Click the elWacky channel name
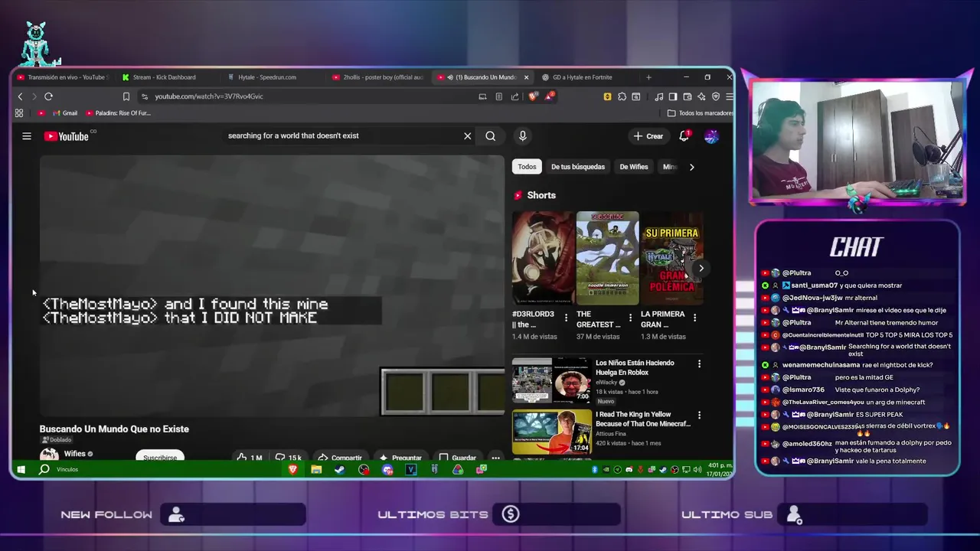The image size is (980, 551). pyautogui.click(x=606, y=383)
